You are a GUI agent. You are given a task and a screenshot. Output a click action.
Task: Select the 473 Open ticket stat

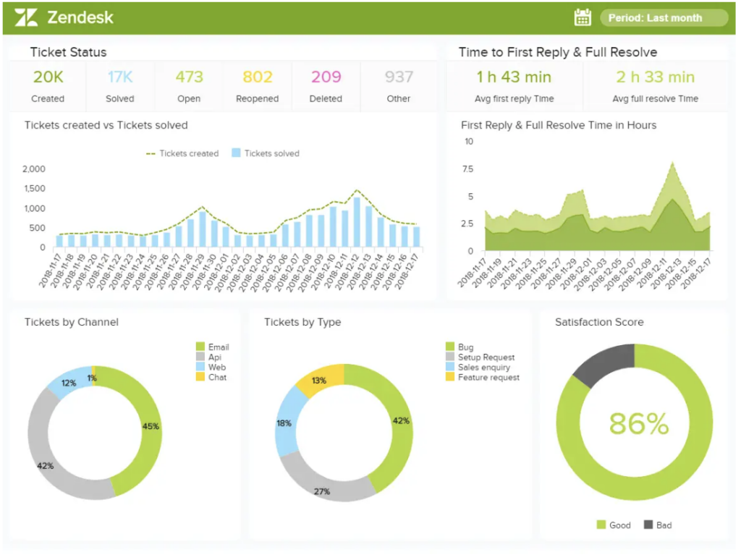(189, 86)
